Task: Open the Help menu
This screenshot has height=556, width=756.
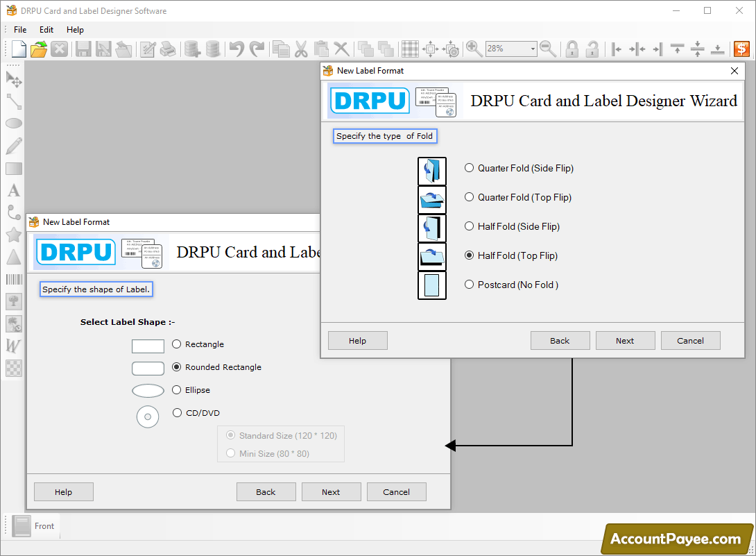Action: pos(75,29)
